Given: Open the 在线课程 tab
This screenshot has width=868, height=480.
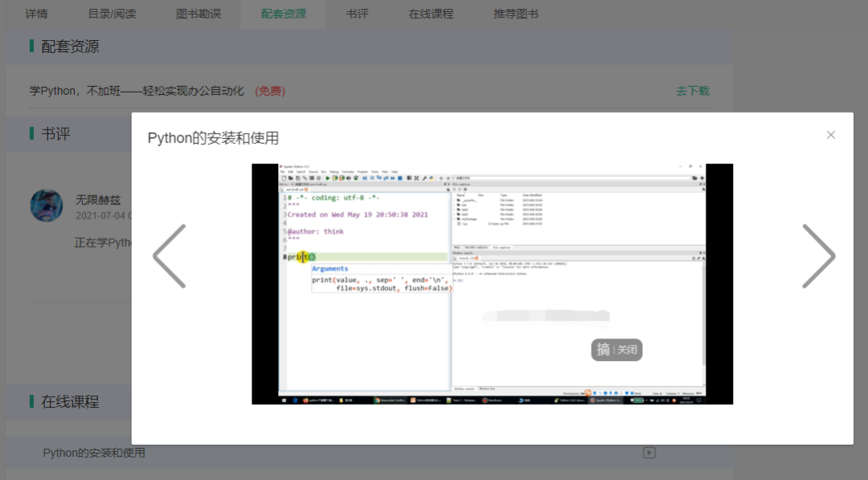Looking at the screenshot, I should (x=431, y=14).
